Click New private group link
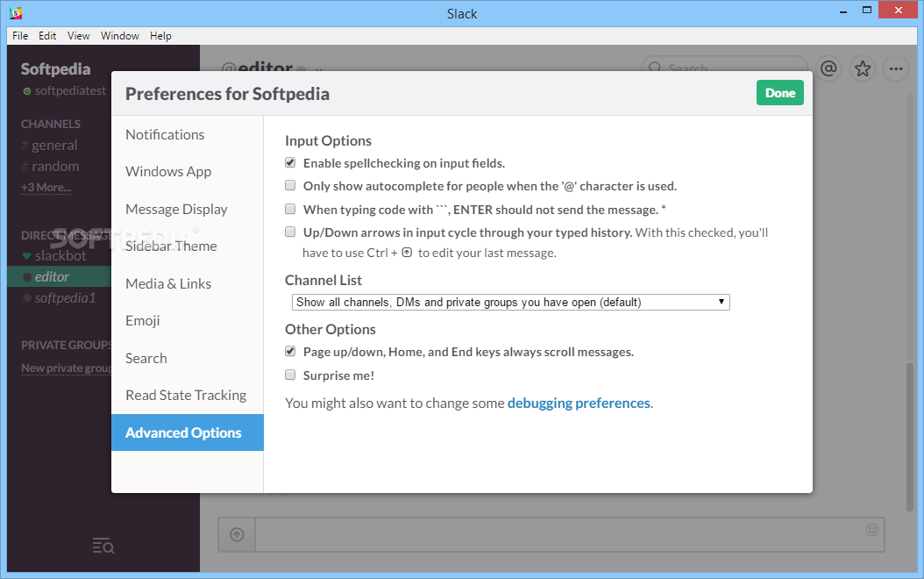This screenshot has width=924, height=579. [x=66, y=368]
